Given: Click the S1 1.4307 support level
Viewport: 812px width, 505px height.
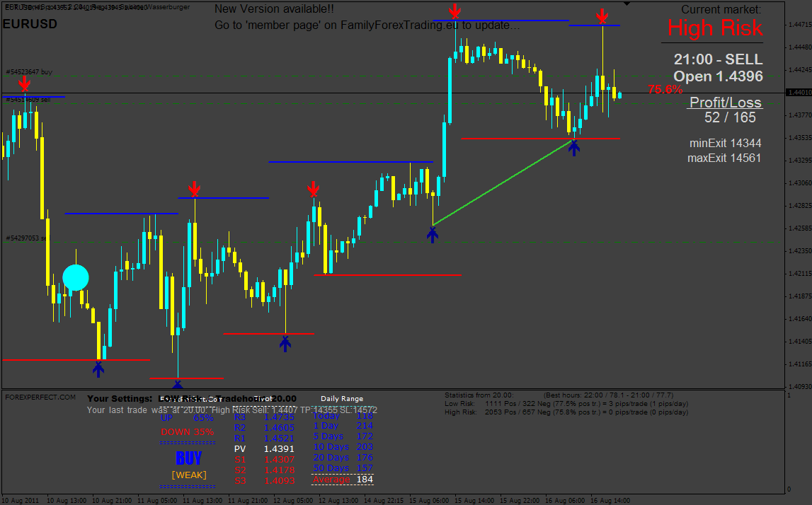Looking at the screenshot, I should click(x=264, y=460).
